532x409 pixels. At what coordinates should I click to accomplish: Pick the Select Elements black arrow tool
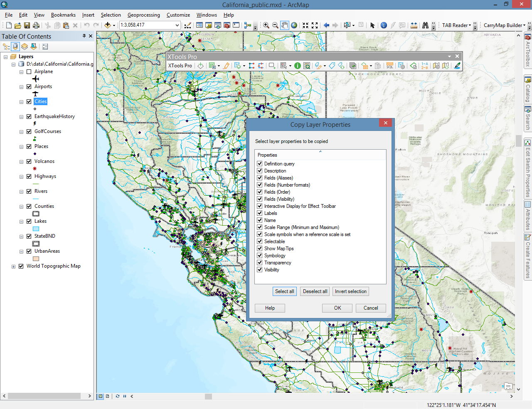pos(372,25)
